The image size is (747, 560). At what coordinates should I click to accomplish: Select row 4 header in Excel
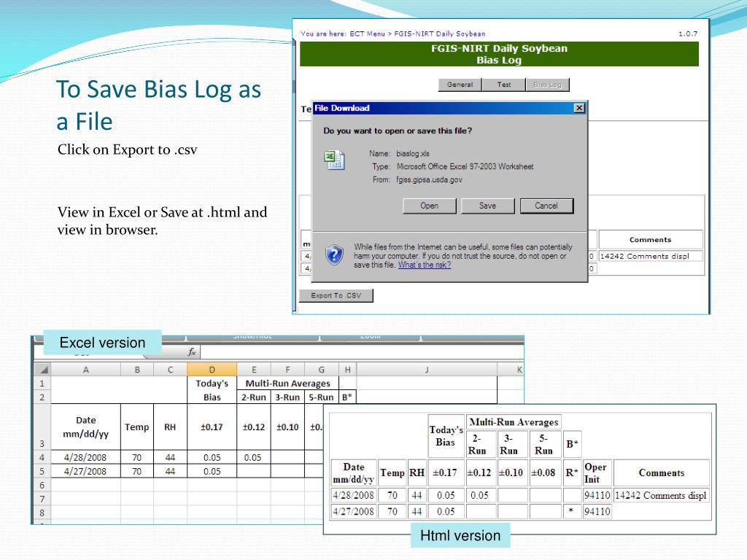click(x=42, y=457)
